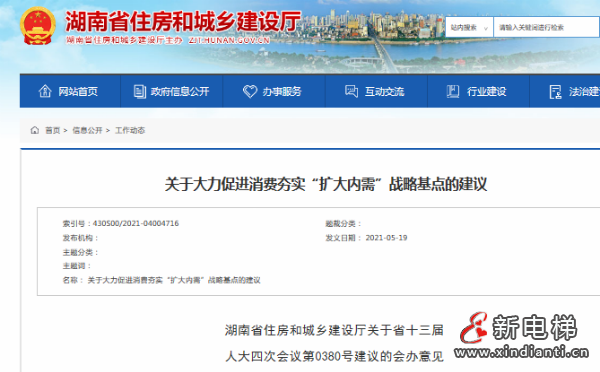This screenshot has width=600, height=372.
Task: Expand the search scope dropdown arrow
Action: 486,28
